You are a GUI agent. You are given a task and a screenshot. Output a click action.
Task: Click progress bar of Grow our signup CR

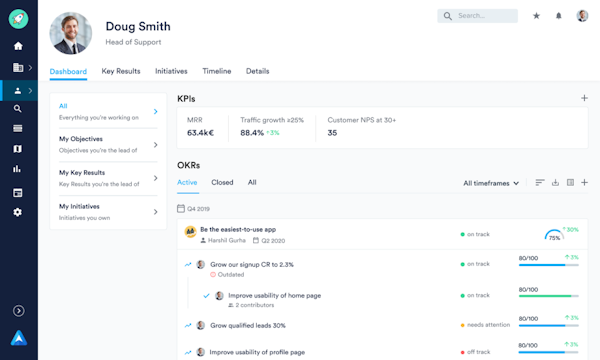point(549,265)
